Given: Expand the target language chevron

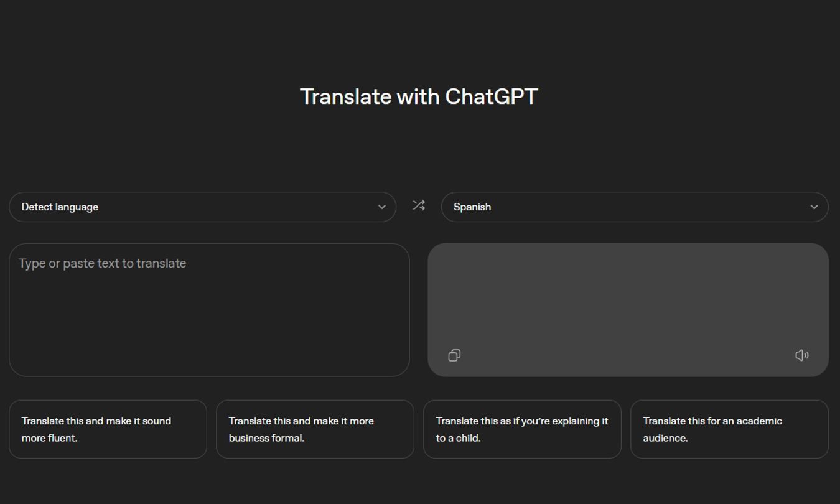Looking at the screenshot, I should click(813, 207).
